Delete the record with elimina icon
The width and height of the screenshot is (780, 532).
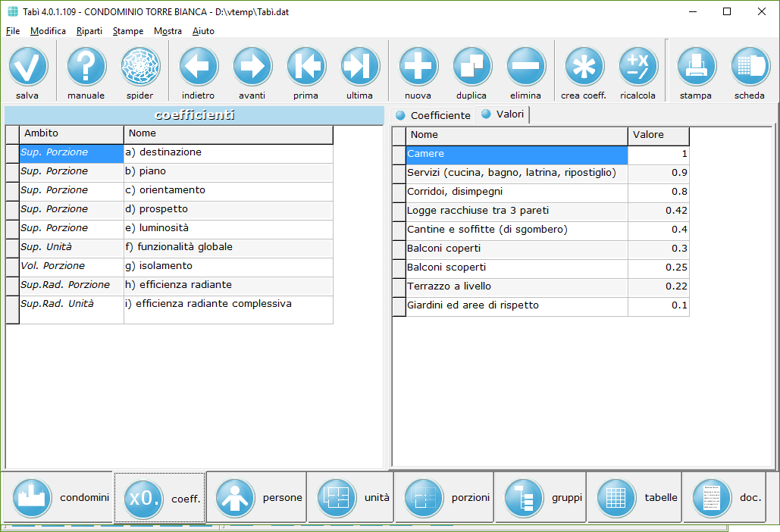tap(525, 67)
